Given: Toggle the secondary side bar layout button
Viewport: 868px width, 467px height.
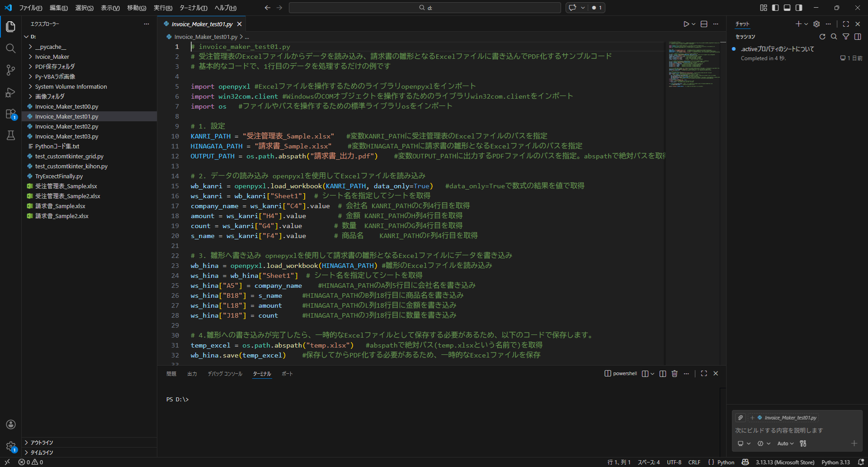Looking at the screenshot, I should pos(799,8).
